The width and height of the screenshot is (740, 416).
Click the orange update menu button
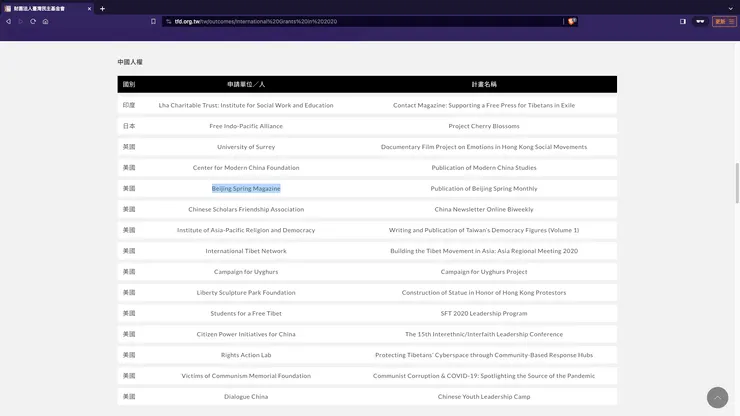point(724,21)
